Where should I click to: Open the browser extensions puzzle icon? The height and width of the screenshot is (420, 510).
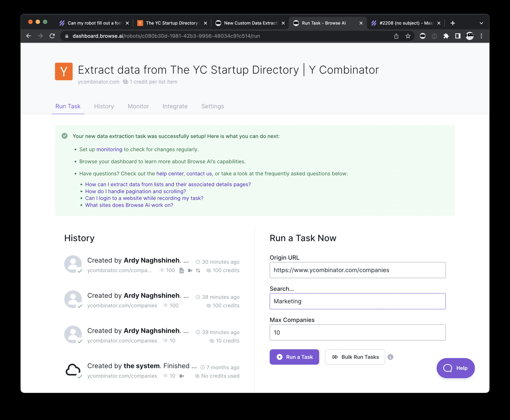click(x=446, y=36)
